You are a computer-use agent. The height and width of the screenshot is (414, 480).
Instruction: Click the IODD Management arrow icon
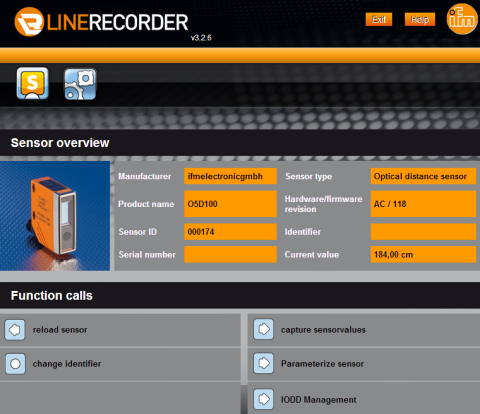tap(263, 399)
